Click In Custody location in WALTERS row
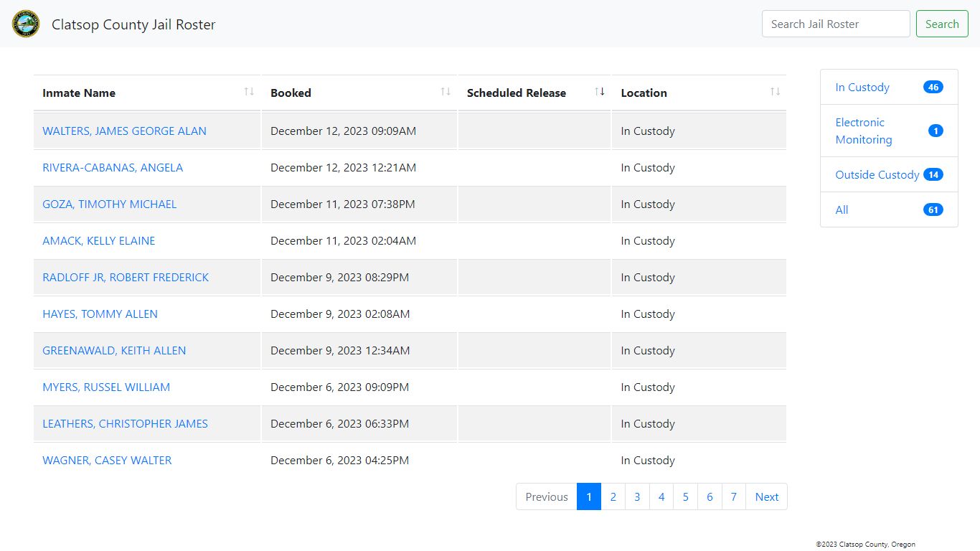Screen dimensions: 980x551 click(648, 131)
